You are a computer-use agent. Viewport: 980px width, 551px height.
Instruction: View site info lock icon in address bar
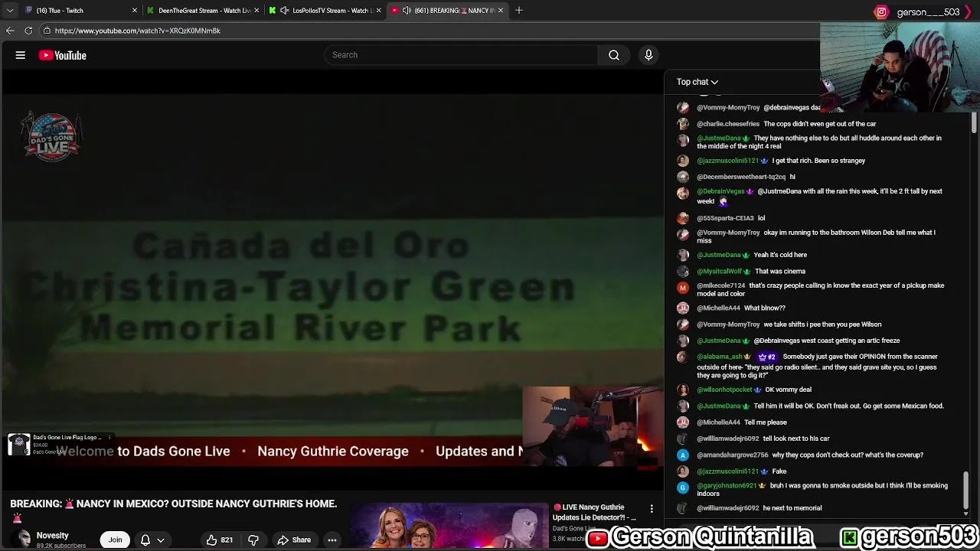pyautogui.click(x=47, y=31)
